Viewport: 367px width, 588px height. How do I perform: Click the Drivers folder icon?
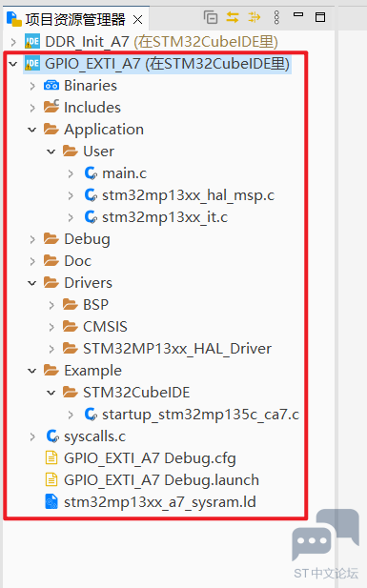(x=51, y=283)
